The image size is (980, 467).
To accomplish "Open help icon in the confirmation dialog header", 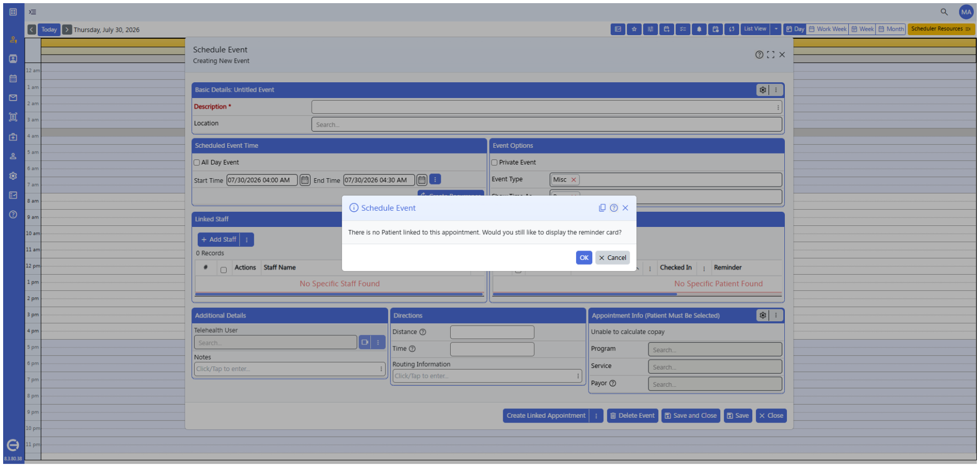I will (x=614, y=208).
